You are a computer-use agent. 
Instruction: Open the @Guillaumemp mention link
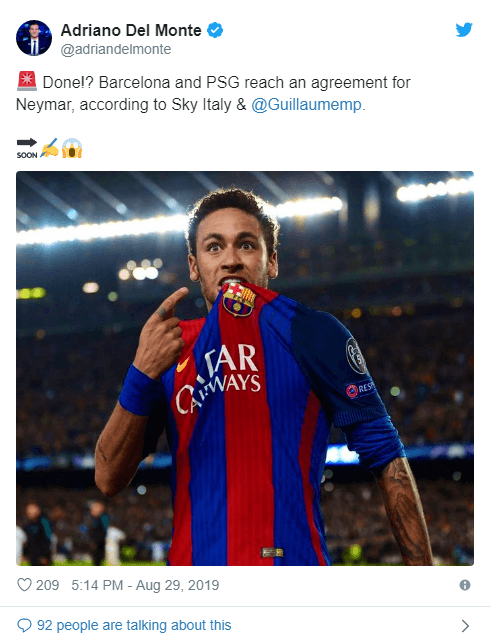306,104
